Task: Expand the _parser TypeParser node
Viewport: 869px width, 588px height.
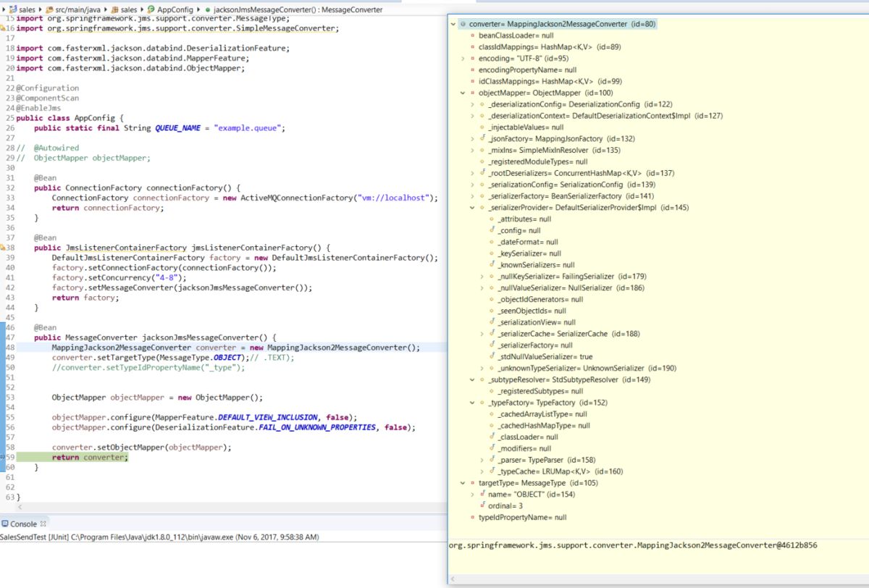Action: 482,460
